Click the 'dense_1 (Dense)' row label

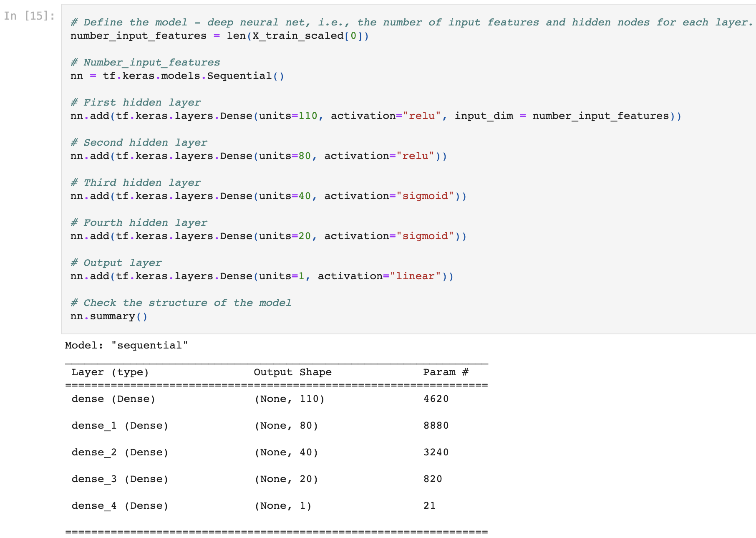[x=120, y=426]
